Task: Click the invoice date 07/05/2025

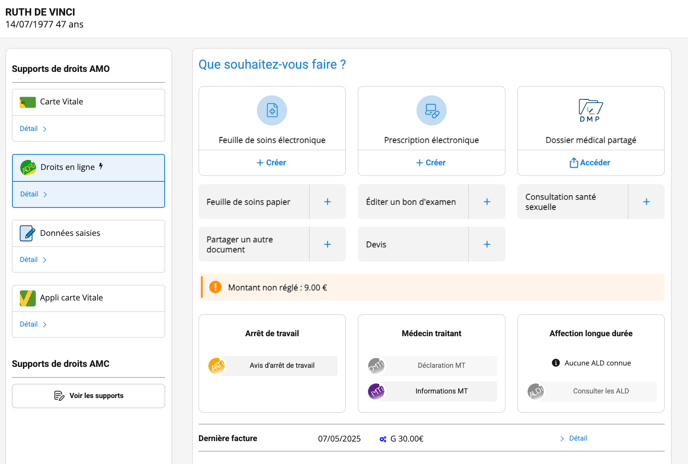Action: pyautogui.click(x=339, y=439)
